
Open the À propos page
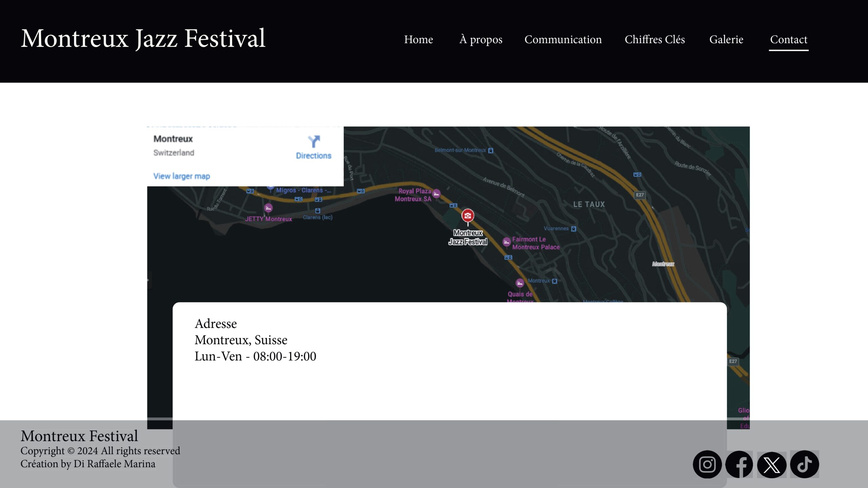pos(480,40)
